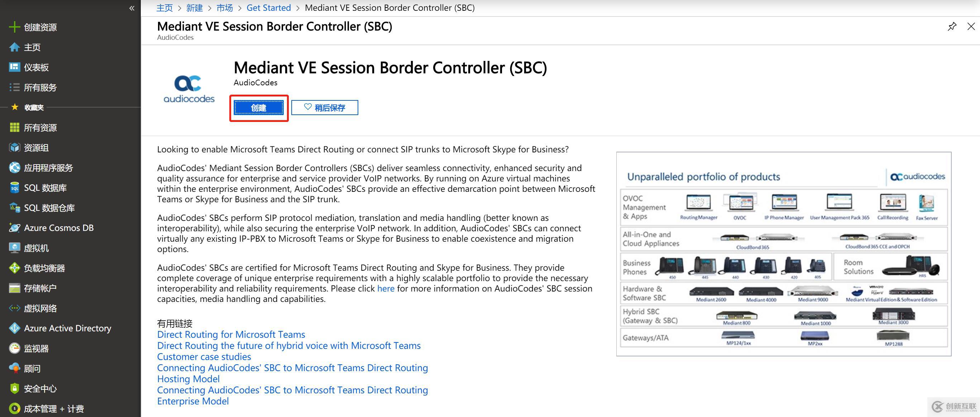Click the 稍后保存 save for later button
This screenshot has width=980, height=417.
tap(326, 108)
